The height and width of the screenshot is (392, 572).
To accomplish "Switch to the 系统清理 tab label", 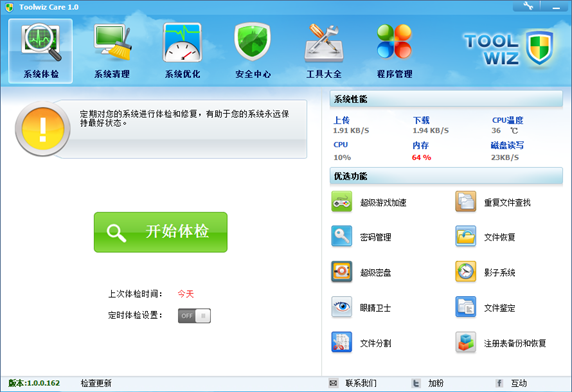I will click(112, 74).
